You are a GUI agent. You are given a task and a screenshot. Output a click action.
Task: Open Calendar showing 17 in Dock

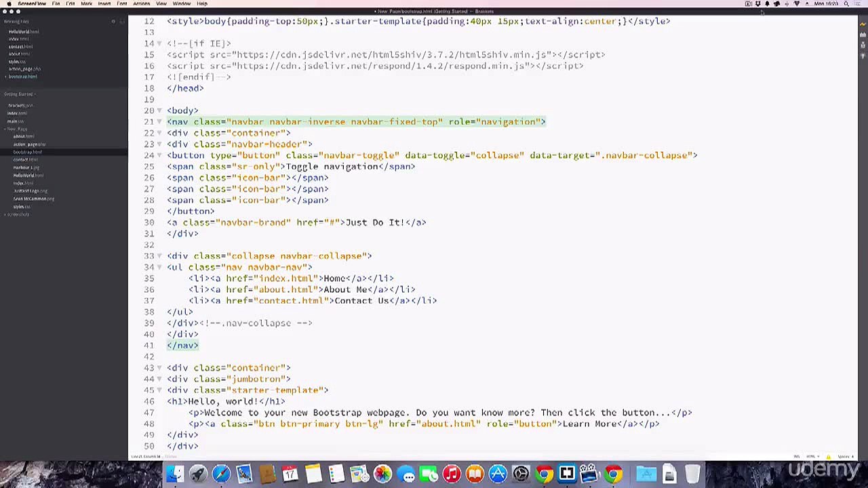[x=290, y=474]
